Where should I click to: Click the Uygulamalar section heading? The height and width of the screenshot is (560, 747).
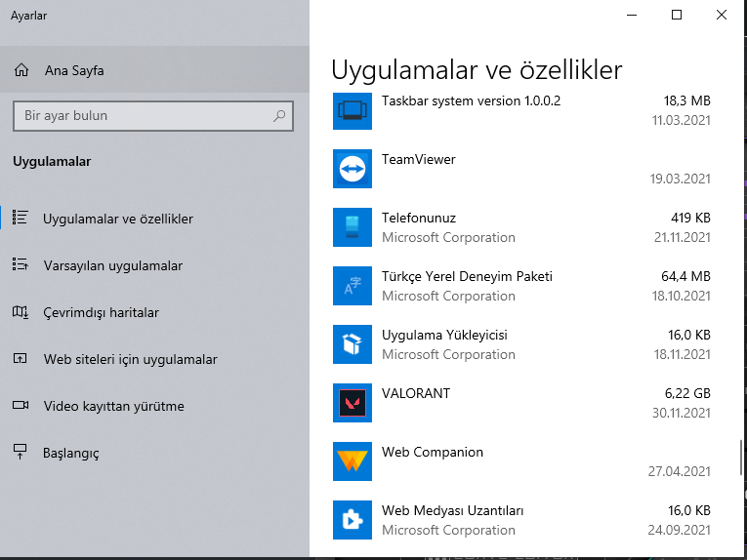tap(52, 162)
